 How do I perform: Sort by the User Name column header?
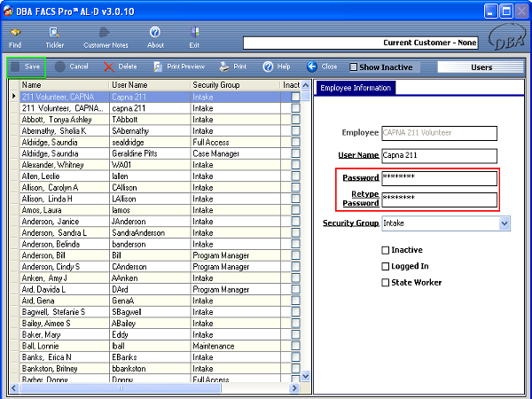coord(150,85)
